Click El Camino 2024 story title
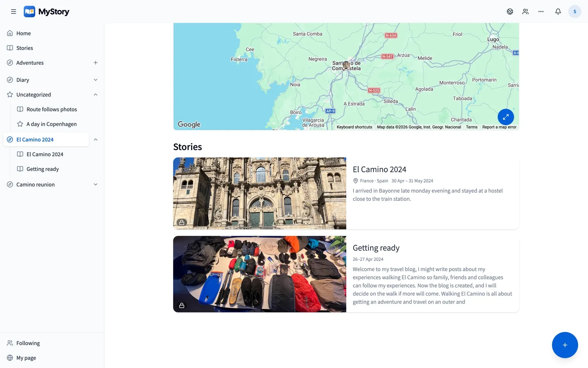Viewport: 588px width, 368px height. point(379,169)
